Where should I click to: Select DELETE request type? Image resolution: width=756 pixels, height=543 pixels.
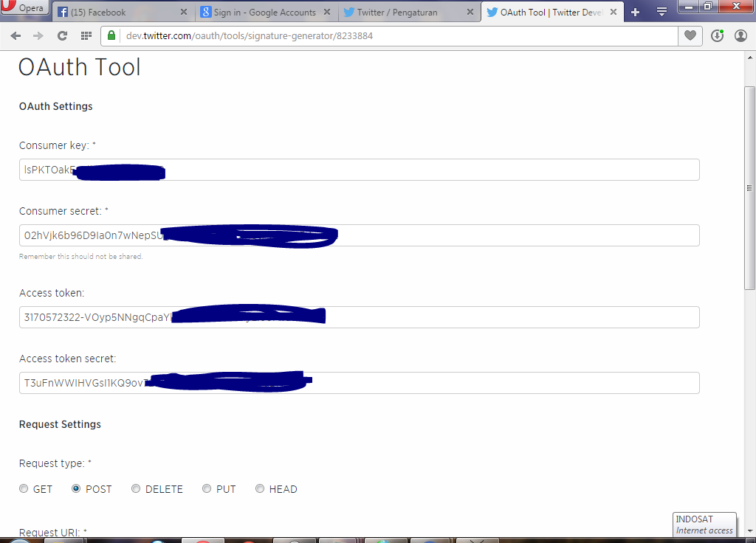pyautogui.click(x=136, y=488)
